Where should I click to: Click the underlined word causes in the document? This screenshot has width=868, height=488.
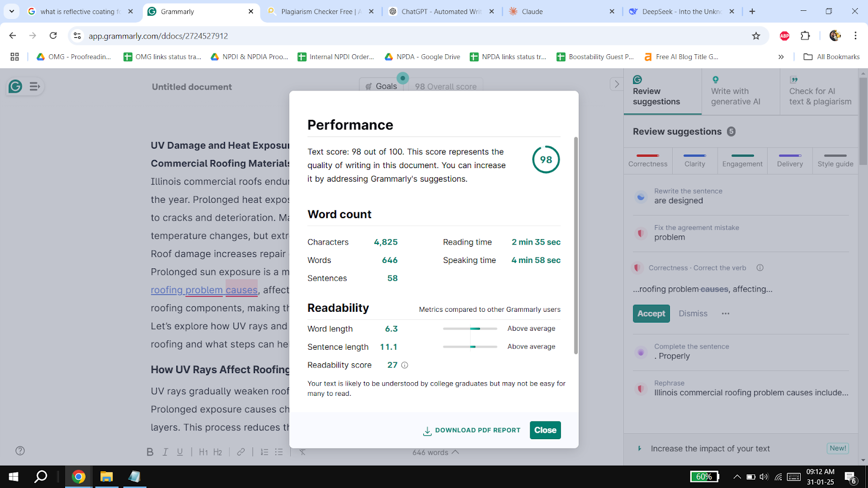(241, 290)
